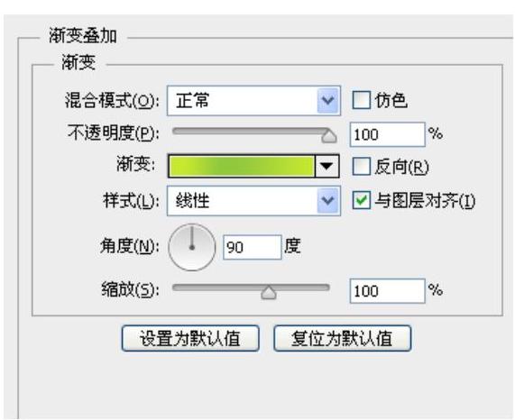
Task: Open the green gradient preview bar
Action: click(x=242, y=167)
